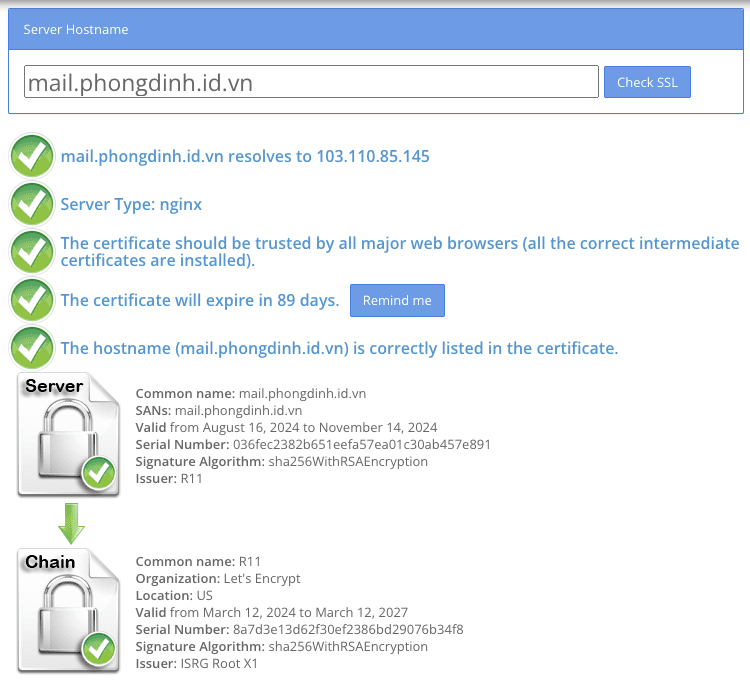This screenshot has height=682, width=750.
Task: Click green checkmark beside Server Type nginx
Action: coord(32,204)
